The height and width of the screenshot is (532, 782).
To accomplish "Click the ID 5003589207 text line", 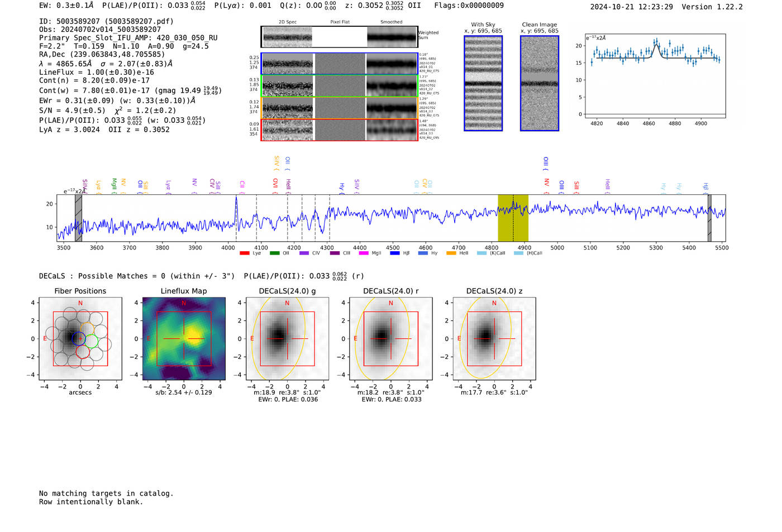I will click(x=106, y=21).
